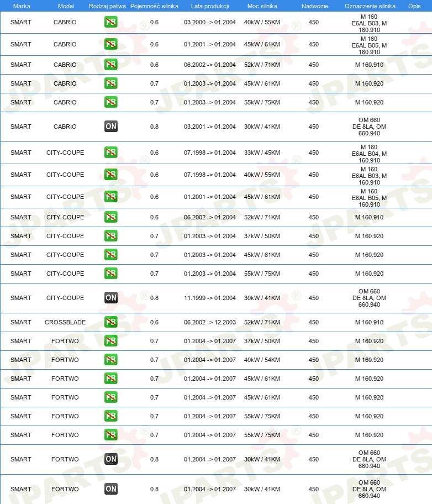Click engine code M 160 E6AL B04

(370, 154)
